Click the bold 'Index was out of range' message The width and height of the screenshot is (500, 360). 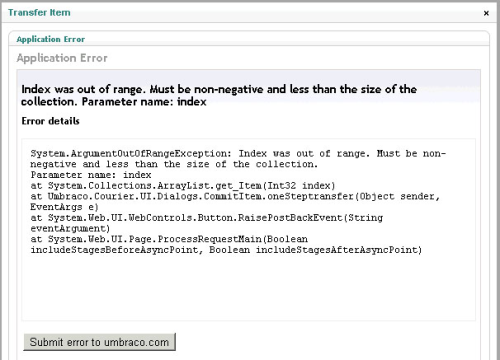click(219, 95)
